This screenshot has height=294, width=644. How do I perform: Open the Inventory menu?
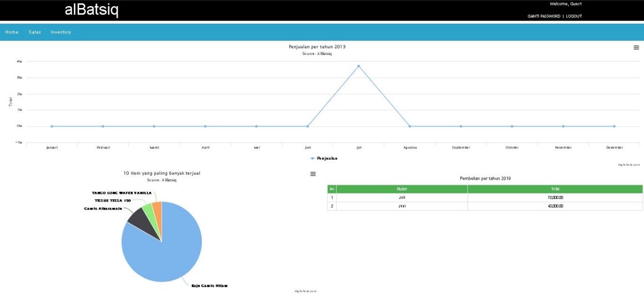pos(61,32)
